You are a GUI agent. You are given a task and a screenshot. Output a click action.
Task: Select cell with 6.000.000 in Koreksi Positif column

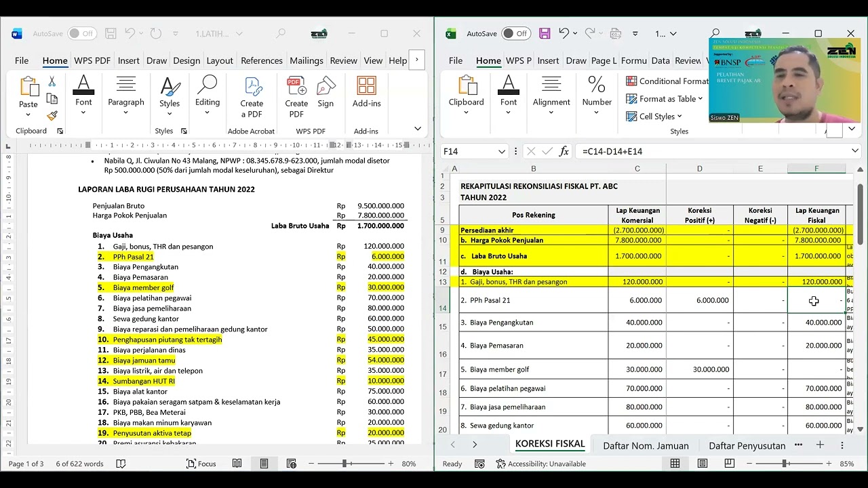point(700,300)
